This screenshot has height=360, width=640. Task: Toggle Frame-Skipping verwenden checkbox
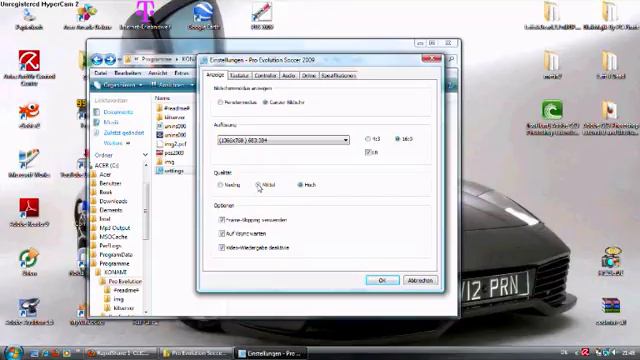[222, 220]
